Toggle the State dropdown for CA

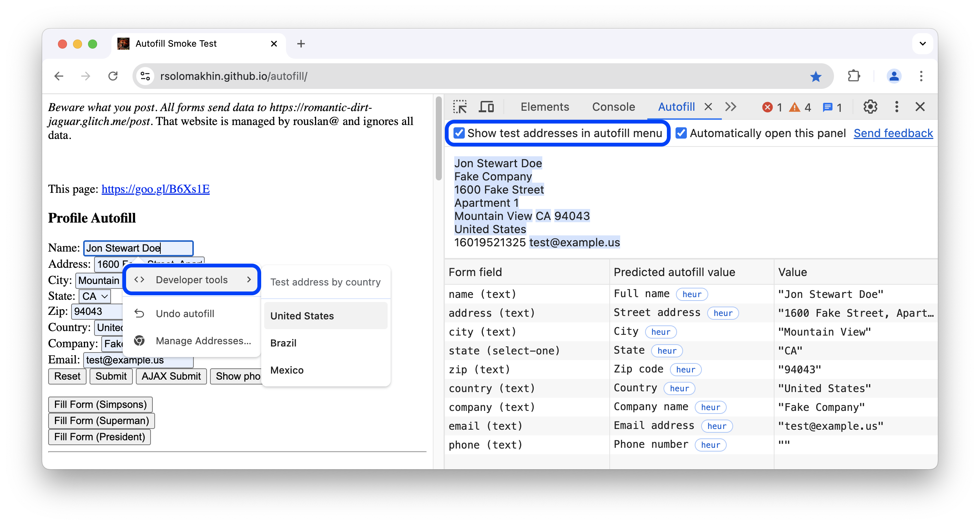coord(94,296)
